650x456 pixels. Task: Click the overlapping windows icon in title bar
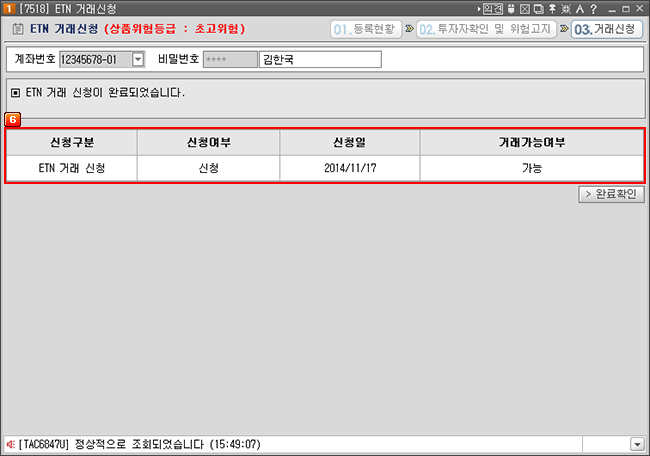[x=538, y=9]
